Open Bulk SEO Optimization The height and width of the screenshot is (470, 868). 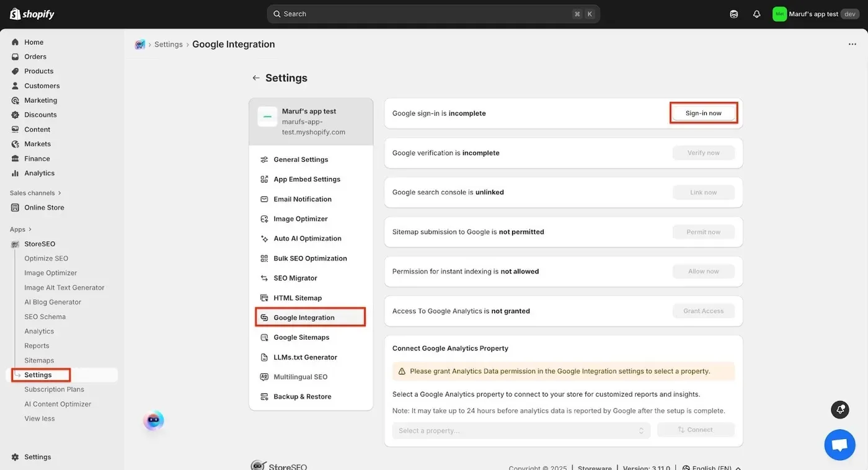[x=310, y=259]
